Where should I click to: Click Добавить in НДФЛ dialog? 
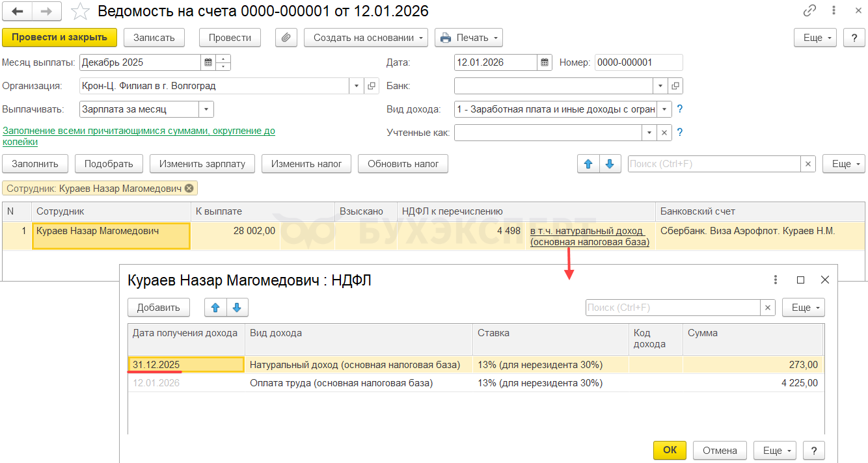coord(158,308)
